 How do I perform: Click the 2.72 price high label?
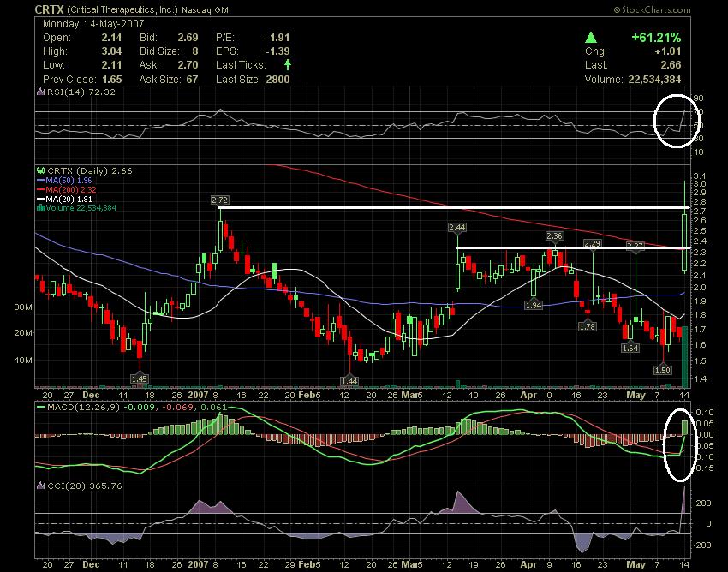(219, 200)
